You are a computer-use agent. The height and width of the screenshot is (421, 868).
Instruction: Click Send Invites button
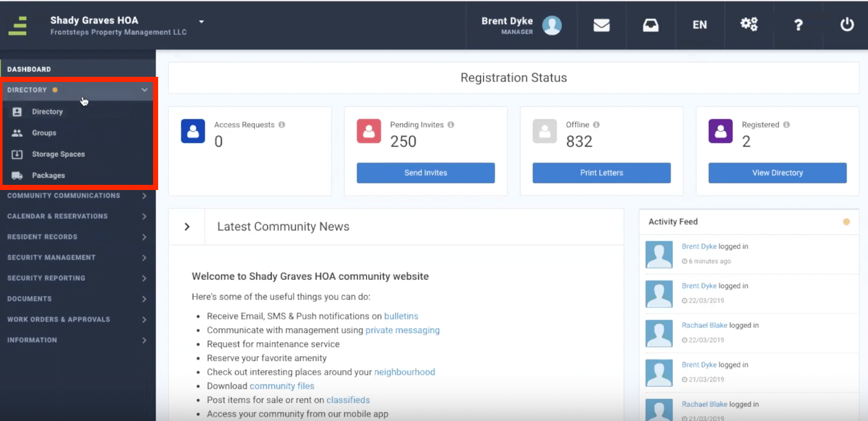pos(426,173)
